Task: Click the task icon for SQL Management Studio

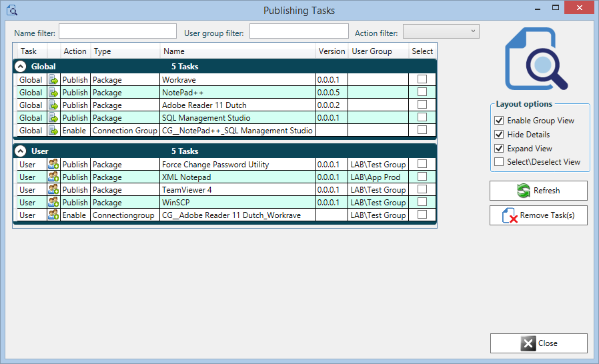Action: pos(53,118)
